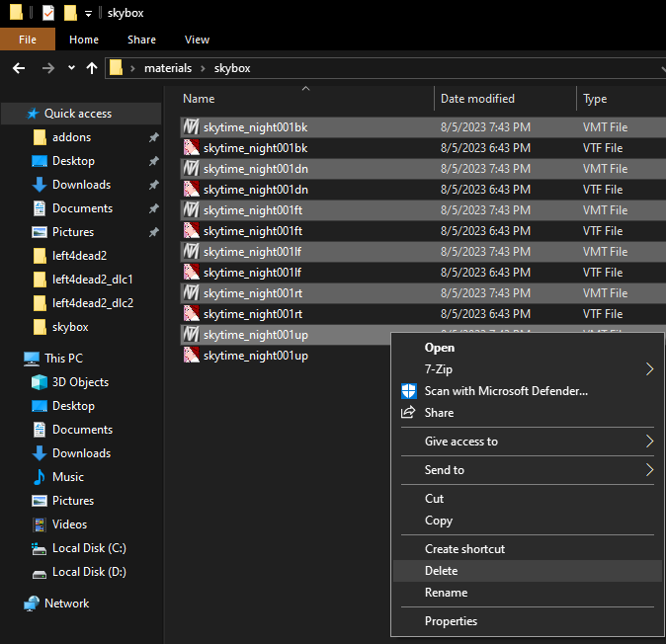
Task: Open Music under This PC
Action: tap(68, 477)
